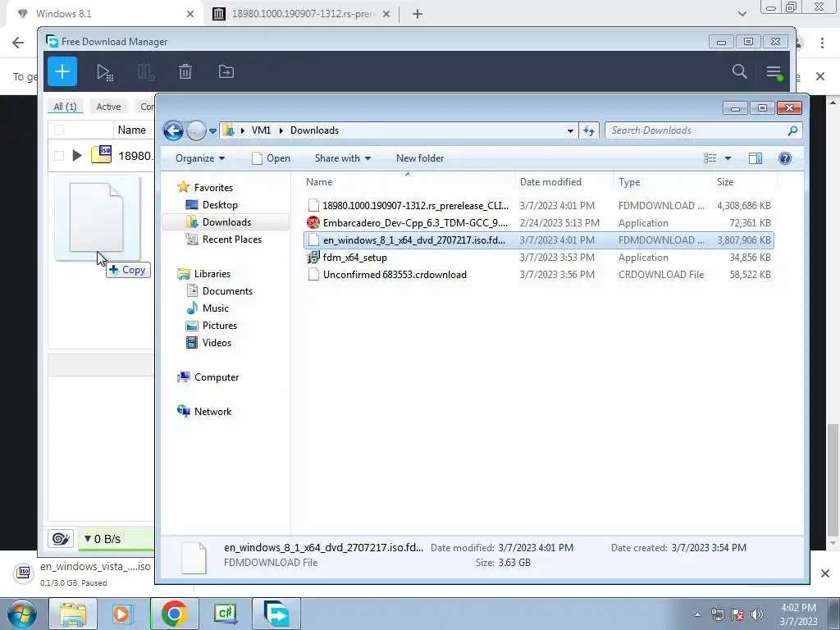This screenshot has width=840, height=630.
Task: Go back in Chrome browser
Action: pyautogui.click(x=18, y=43)
